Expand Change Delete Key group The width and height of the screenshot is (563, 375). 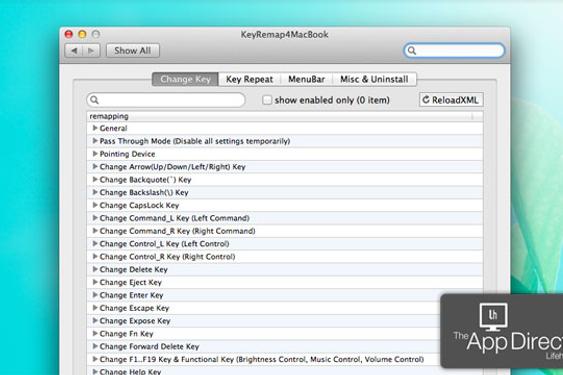95,269
